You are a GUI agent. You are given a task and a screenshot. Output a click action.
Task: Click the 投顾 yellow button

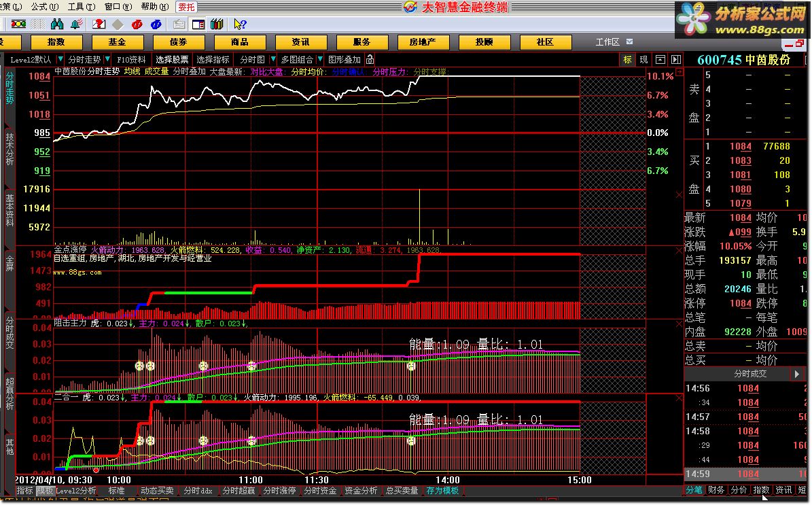[484, 42]
